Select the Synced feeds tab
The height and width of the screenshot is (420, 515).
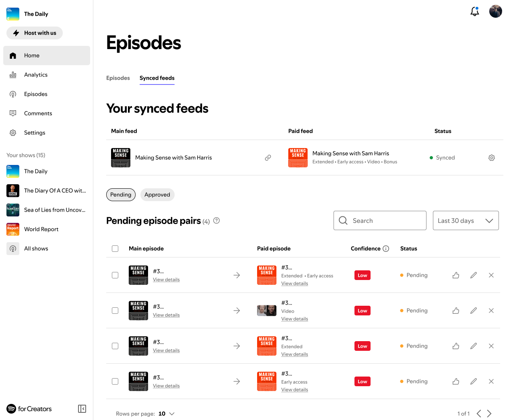pos(157,78)
